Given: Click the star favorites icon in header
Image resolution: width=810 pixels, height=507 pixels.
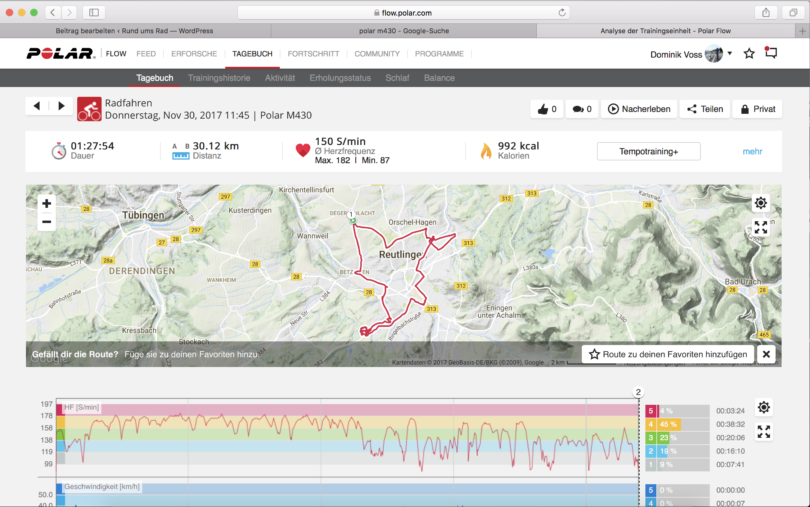Looking at the screenshot, I should point(749,53).
